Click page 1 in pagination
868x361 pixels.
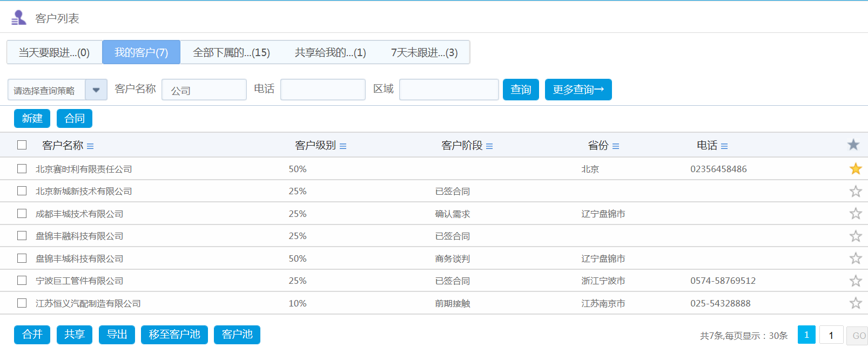pos(806,335)
